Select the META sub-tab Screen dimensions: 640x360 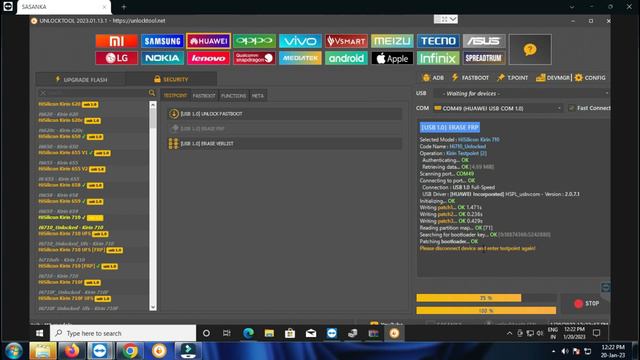pos(258,96)
